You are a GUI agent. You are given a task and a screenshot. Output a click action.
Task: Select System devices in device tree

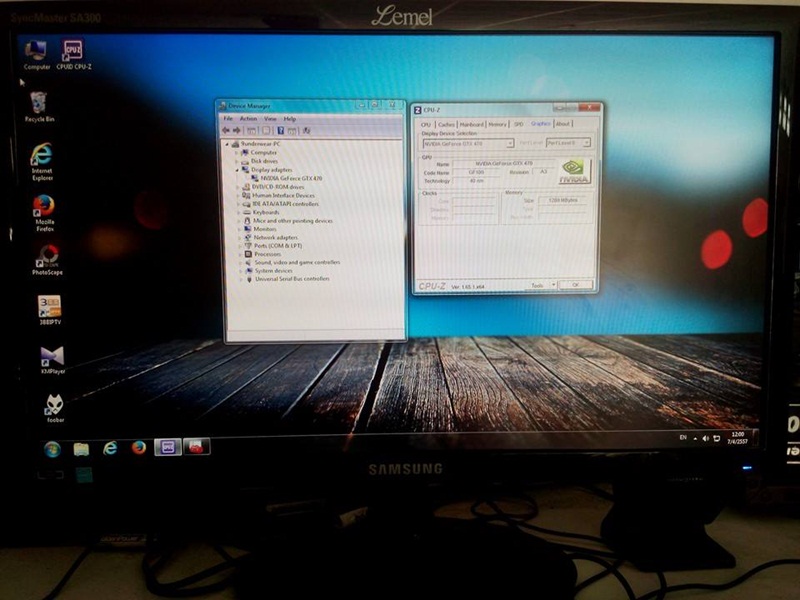(274, 271)
